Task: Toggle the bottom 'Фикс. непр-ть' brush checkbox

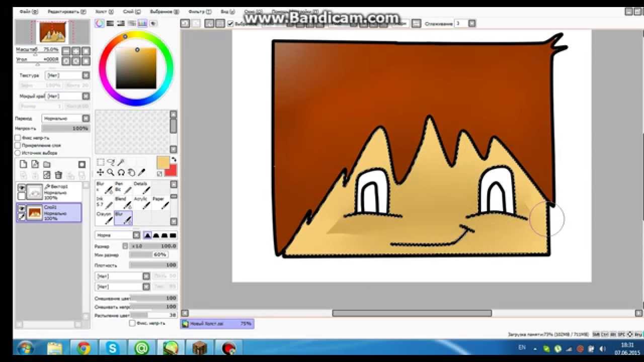Action: (132, 323)
